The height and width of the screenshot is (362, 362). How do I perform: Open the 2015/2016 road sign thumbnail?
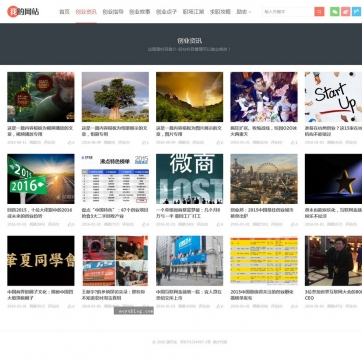click(x=41, y=179)
